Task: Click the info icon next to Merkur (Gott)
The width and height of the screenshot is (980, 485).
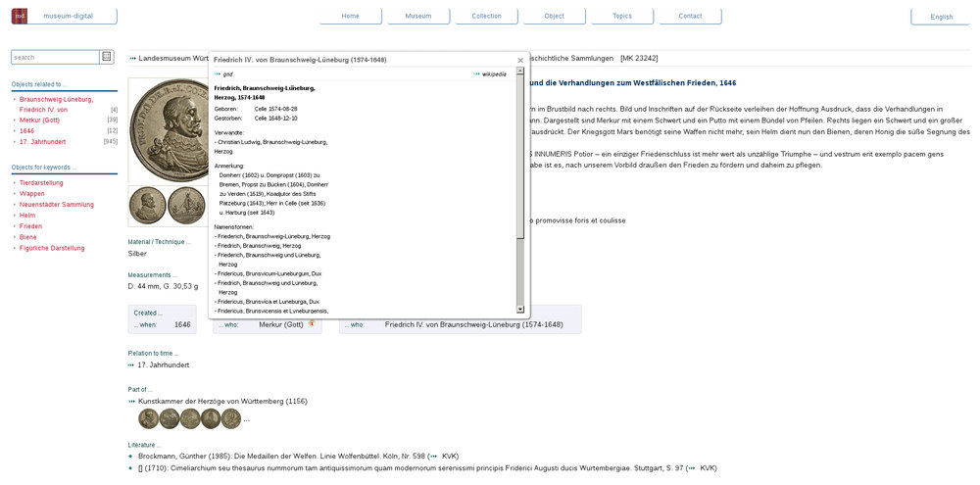Action: click(x=312, y=323)
